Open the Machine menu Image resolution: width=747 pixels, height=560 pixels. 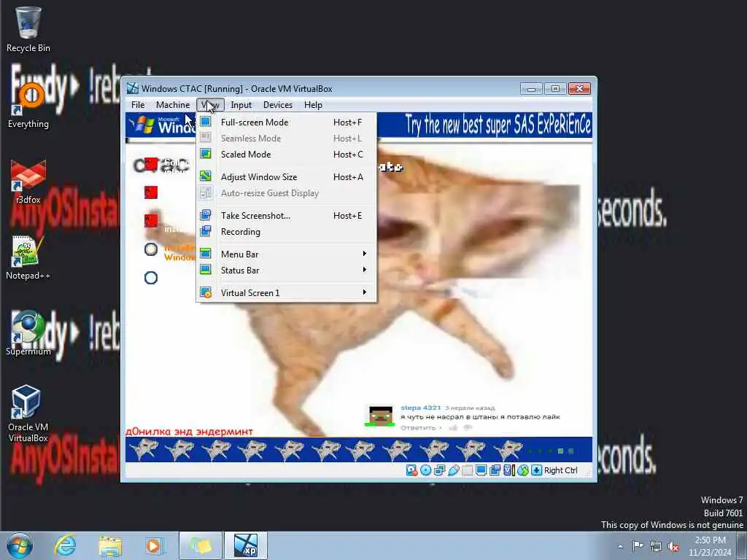pos(173,105)
